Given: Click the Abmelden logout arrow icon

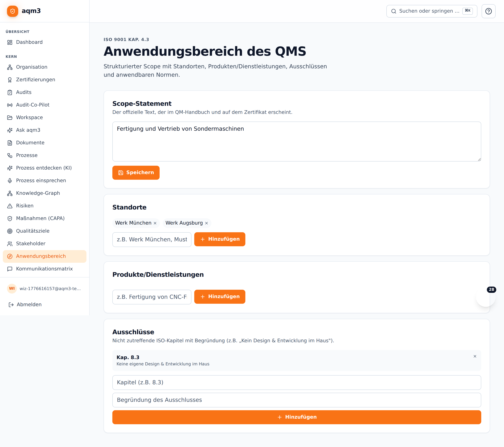Looking at the screenshot, I should [11, 305].
